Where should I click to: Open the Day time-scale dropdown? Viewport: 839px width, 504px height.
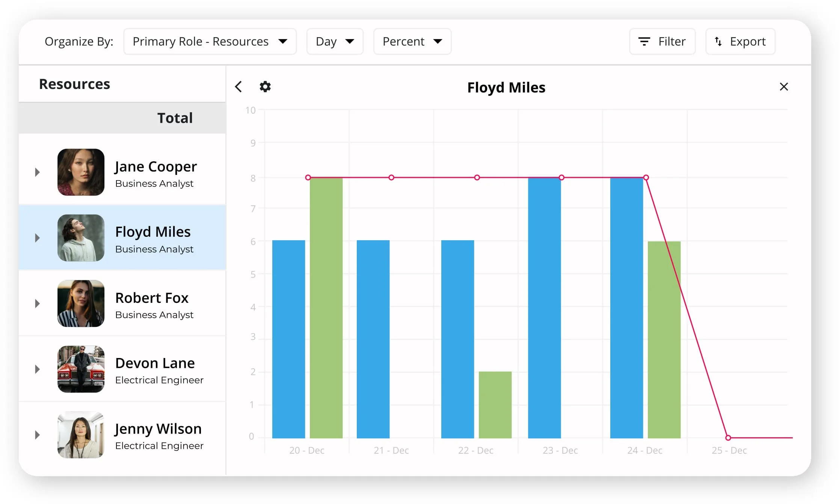[x=335, y=41]
